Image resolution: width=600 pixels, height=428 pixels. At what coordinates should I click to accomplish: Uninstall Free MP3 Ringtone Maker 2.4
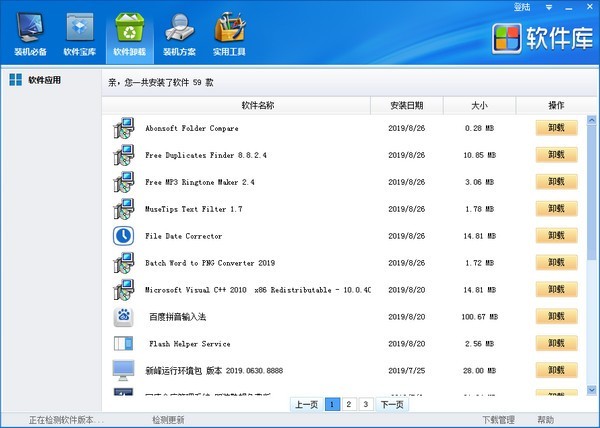(556, 182)
